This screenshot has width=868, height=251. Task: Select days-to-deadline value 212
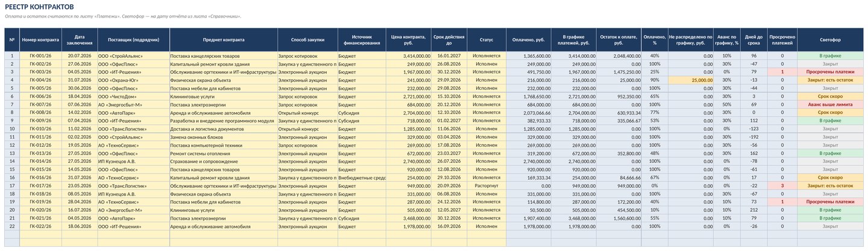pos(753,211)
